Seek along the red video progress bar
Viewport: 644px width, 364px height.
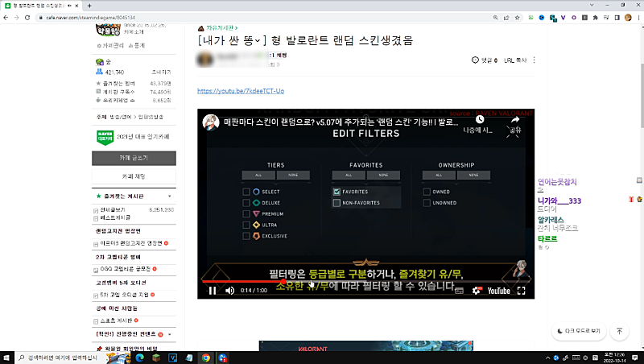pos(365,281)
